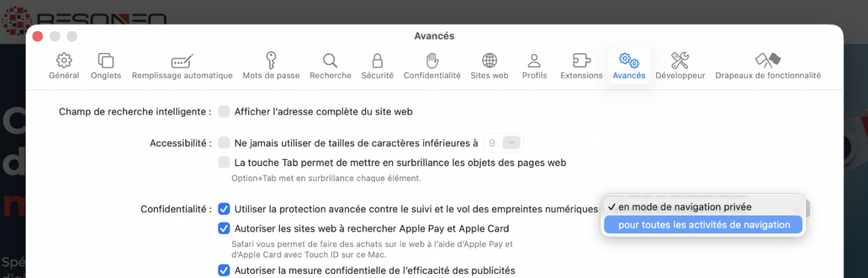Image resolution: width=868 pixels, height=278 pixels.
Task: Uncheck advanced tracking and fingerprinting protection
Action: 224,208
